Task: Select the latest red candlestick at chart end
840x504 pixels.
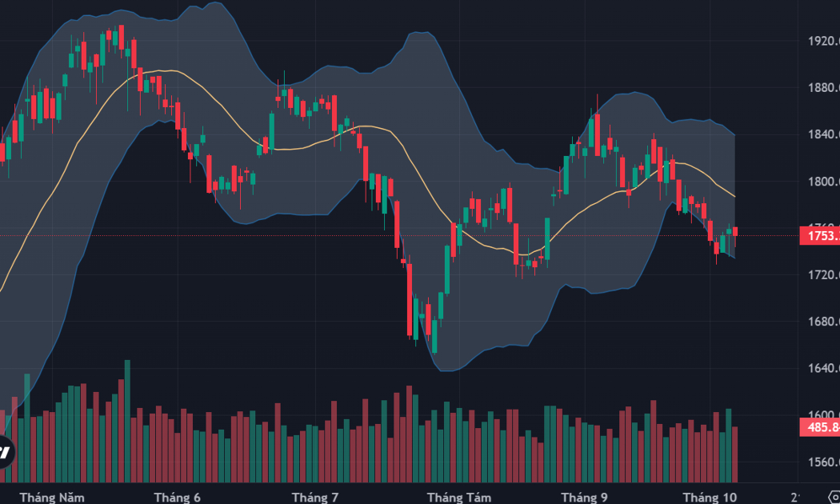Action: click(735, 234)
